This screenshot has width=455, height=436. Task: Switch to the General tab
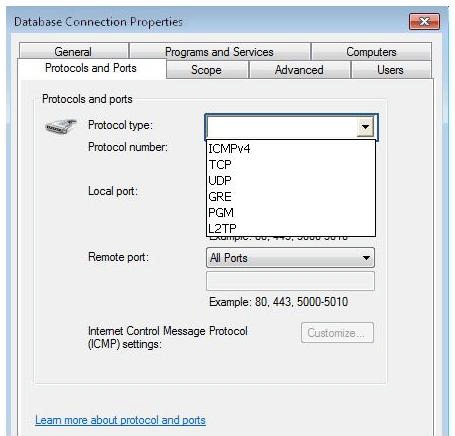tap(74, 51)
